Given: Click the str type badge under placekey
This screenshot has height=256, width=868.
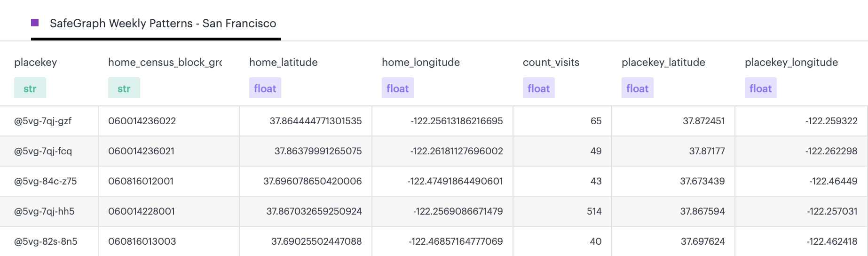Looking at the screenshot, I should coord(30,88).
